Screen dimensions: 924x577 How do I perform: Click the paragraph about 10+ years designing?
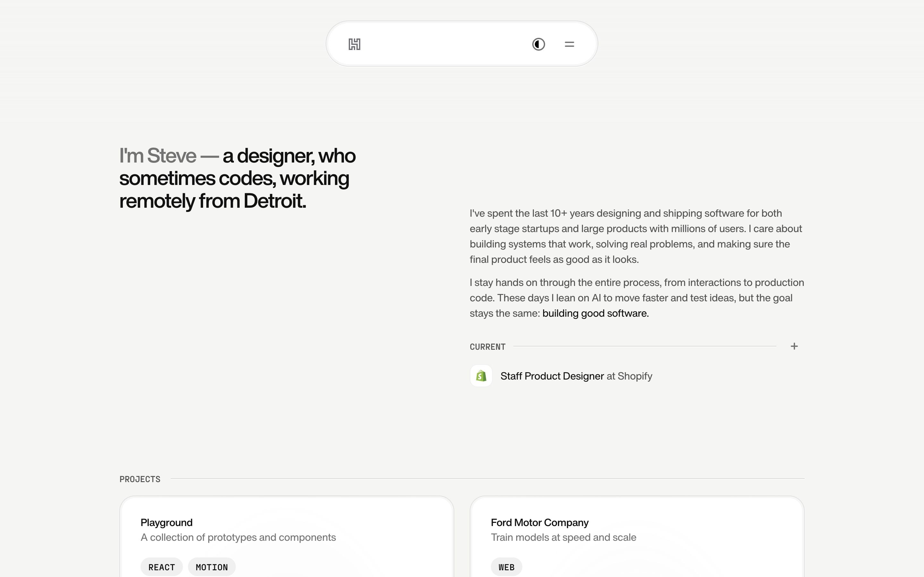[x=636, y=236]
